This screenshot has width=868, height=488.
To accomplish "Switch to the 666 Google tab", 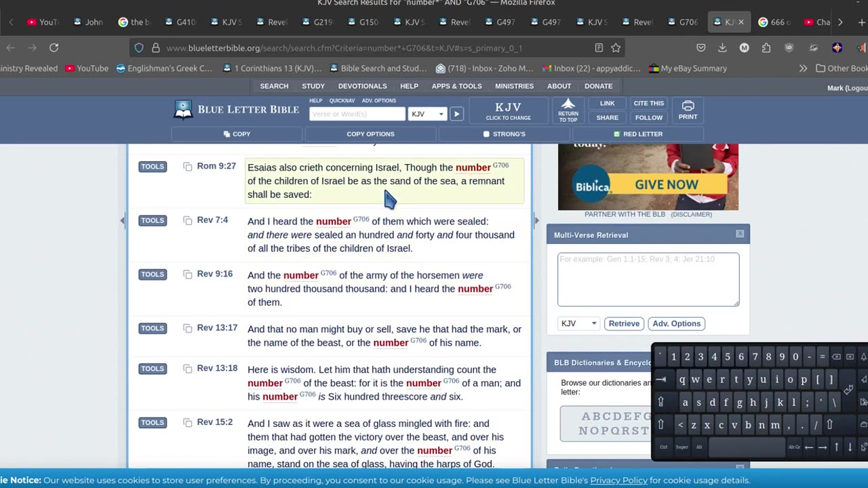I will (x=773, y=22).
